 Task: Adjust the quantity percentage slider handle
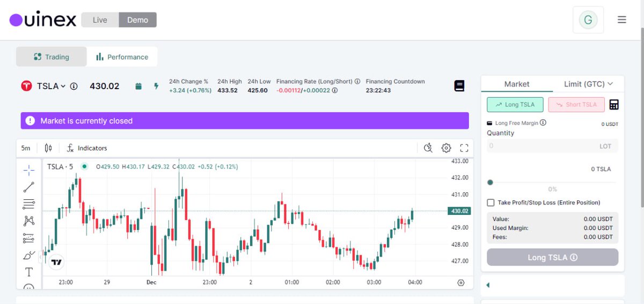490,183
